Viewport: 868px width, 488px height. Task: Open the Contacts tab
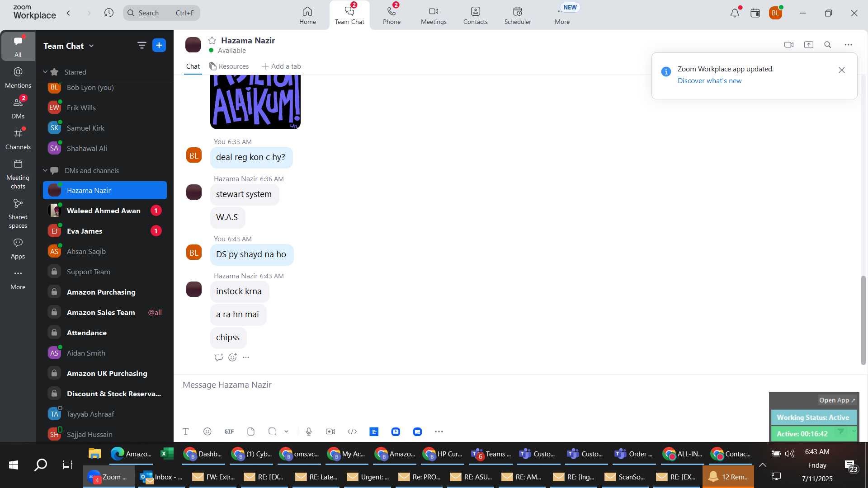coord(476,15)
